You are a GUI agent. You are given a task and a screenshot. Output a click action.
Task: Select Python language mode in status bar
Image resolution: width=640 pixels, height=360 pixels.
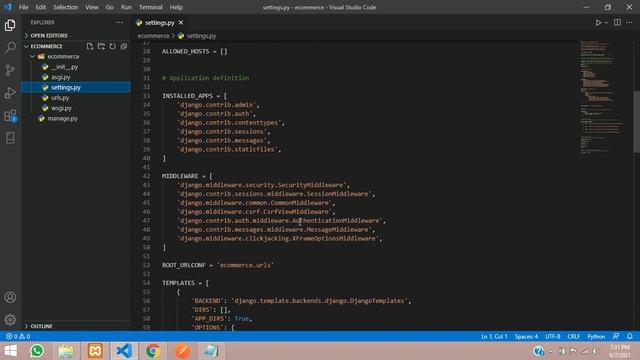tap(596, 336)
